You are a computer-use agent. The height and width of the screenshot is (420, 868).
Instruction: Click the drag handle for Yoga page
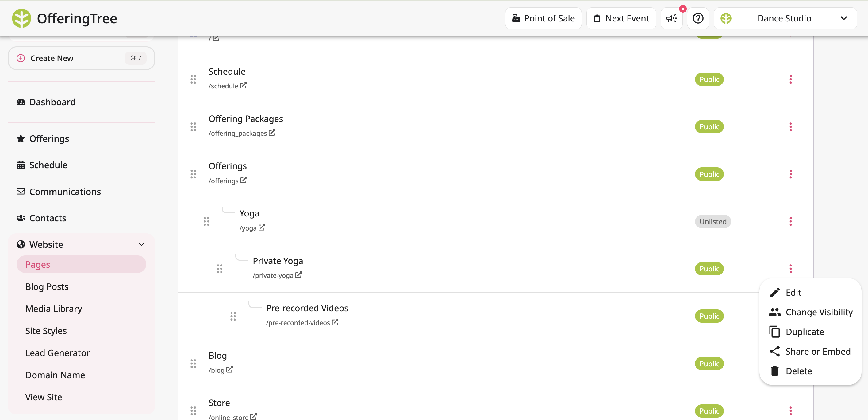pyautogui.click(x=206, y=221)
